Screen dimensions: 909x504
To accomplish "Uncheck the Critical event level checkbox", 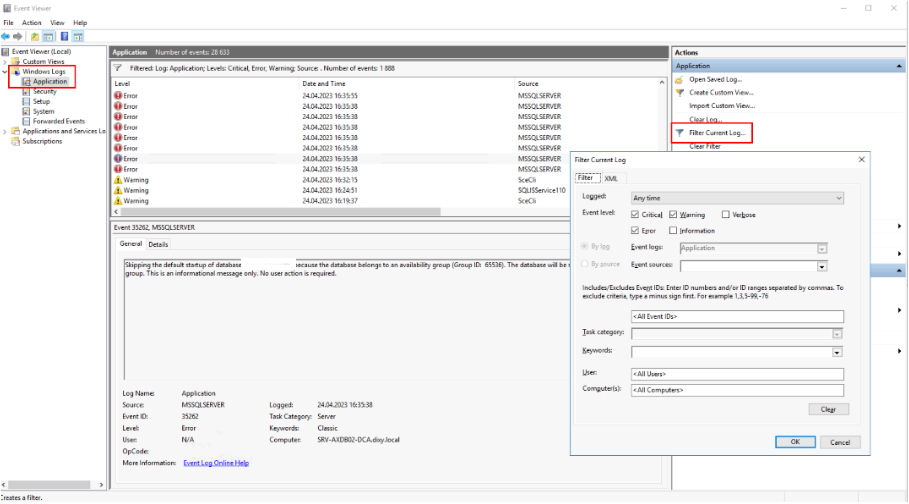I will [x=636, y=215].
